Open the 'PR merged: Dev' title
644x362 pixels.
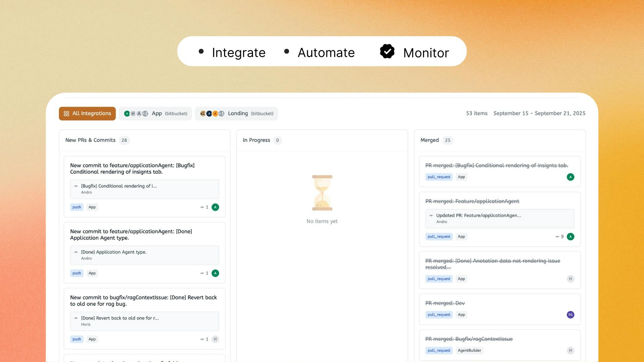pos(445,303)
